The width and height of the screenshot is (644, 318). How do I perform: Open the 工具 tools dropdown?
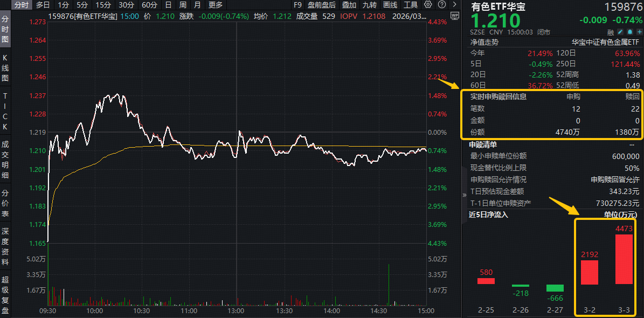pyautogui.click(x=411, y=5)
